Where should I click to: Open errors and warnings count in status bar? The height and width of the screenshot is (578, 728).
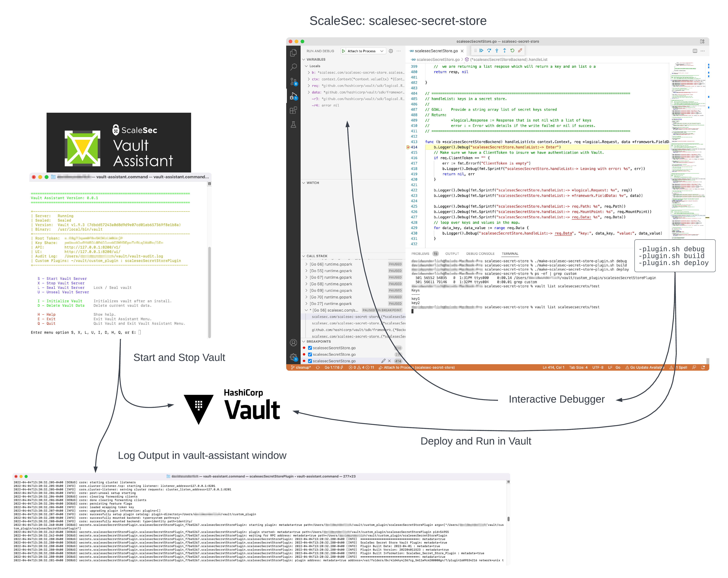click(361, 368)
